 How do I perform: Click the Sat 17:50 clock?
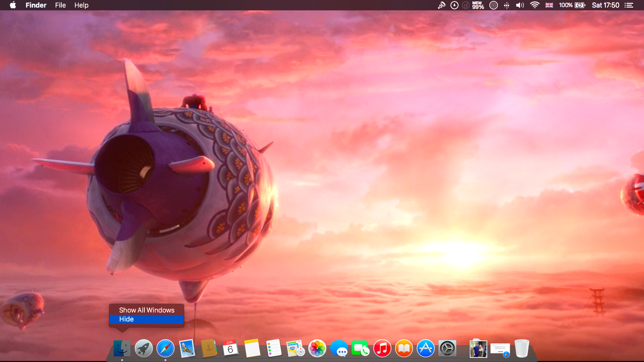(606, 5)
